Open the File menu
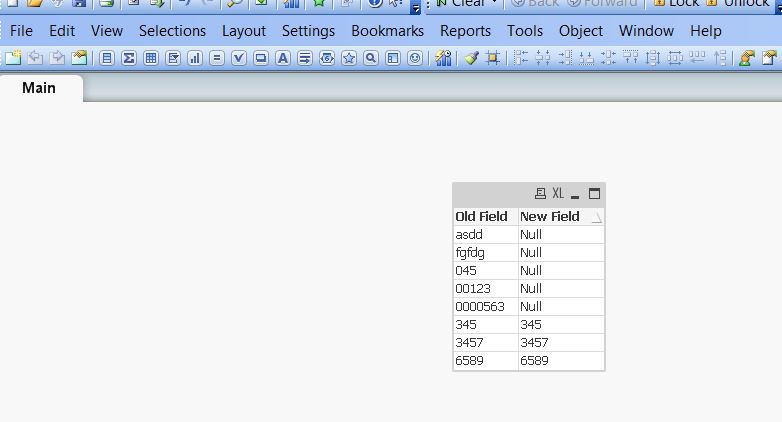This screenshot has height=422, width=782. (x=21, y=31)
